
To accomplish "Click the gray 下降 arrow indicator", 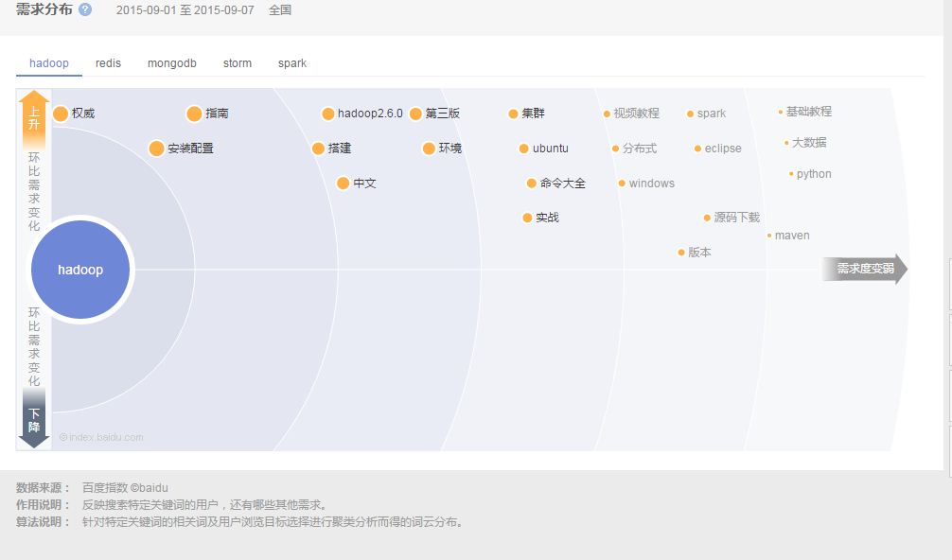I will coord(34,418).
